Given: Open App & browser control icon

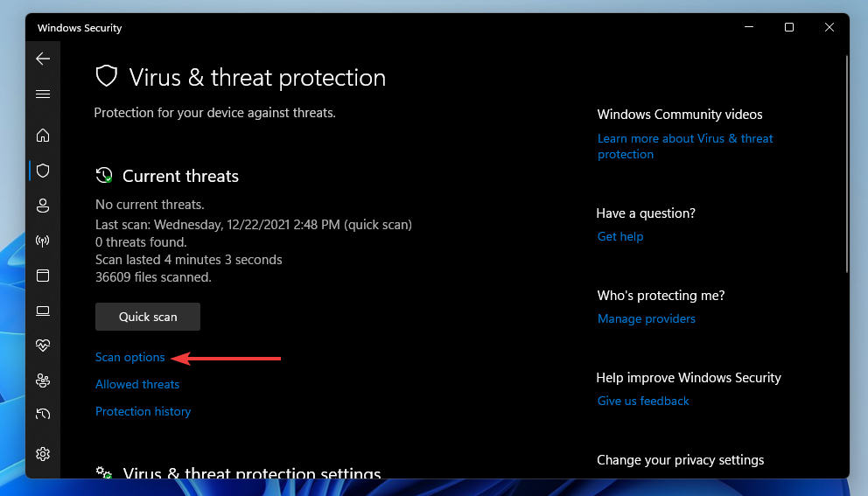Looking at the screenshot, I should click(x=43, y=276).
